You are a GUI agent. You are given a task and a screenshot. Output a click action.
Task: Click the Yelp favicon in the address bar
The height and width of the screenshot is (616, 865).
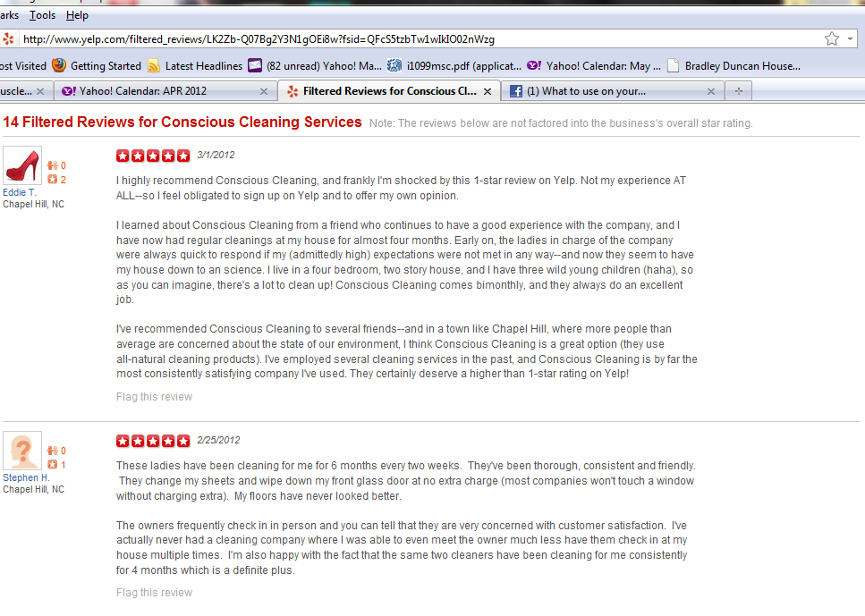(10, 38)
